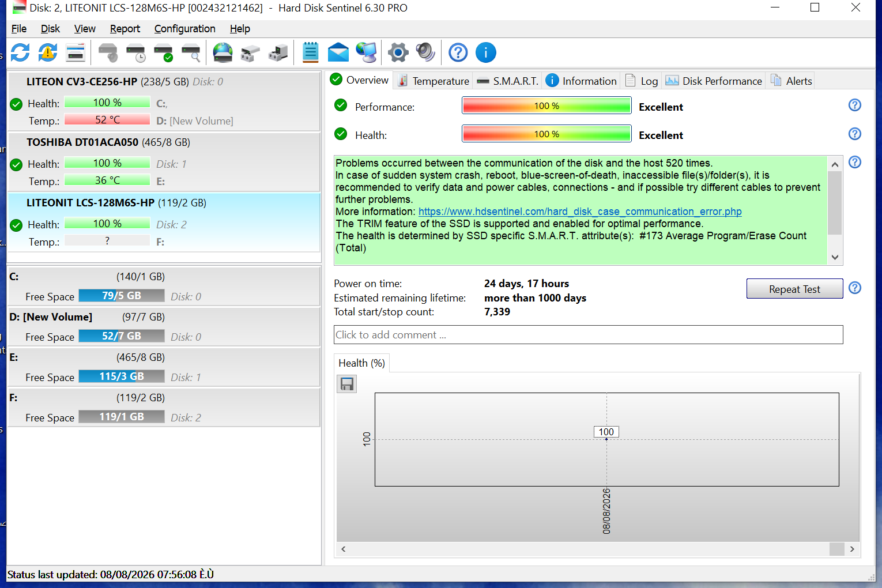Open the Help menu

tap(240, 29)
